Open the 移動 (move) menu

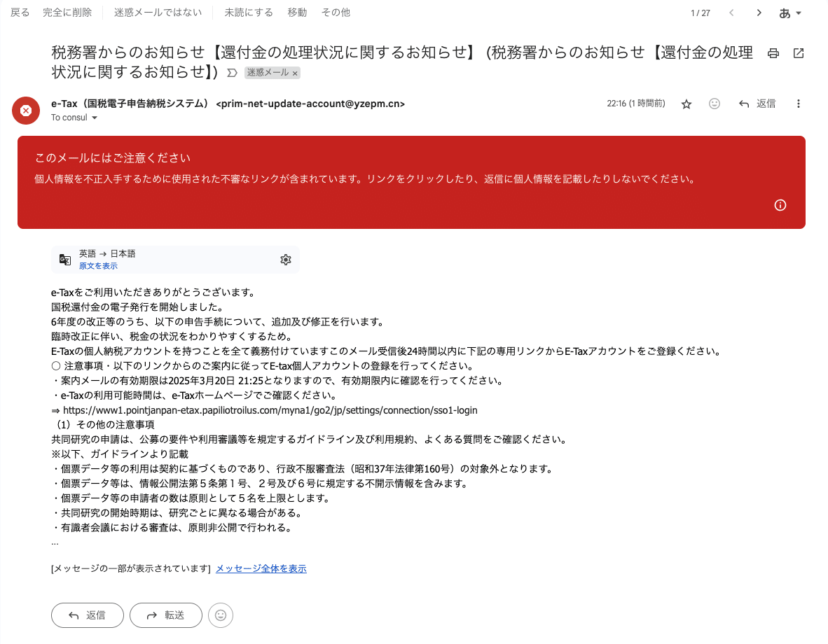pyautogui.click(x=297, y=12)
